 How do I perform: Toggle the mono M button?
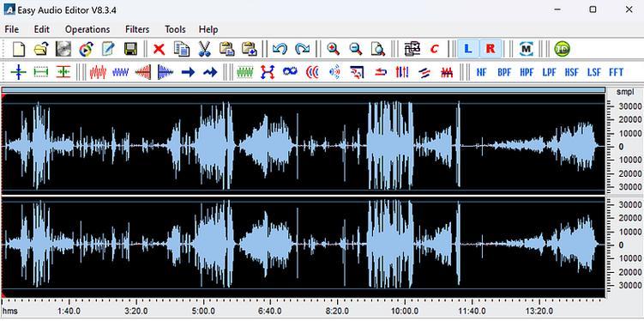[x=527, y=49]
